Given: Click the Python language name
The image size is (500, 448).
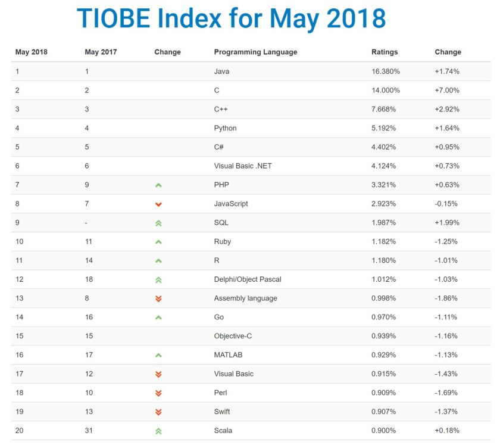Looking at the screenshot, I should (225, 128).
